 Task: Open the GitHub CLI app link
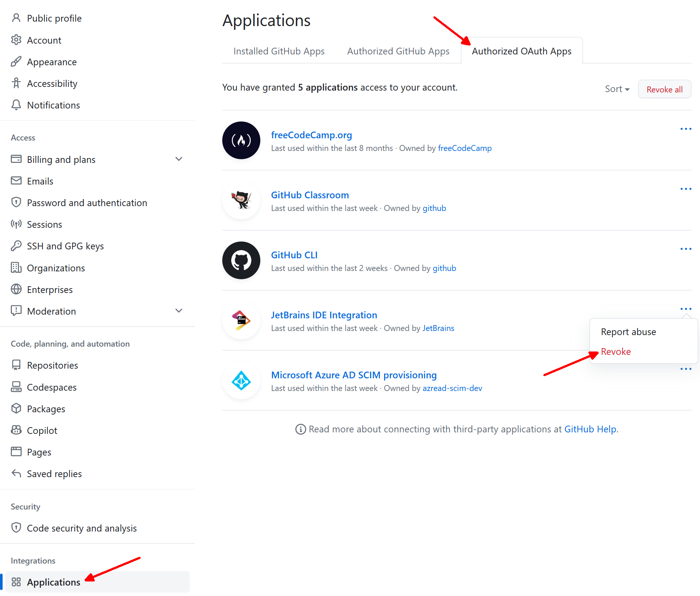[x=294, y=255]
